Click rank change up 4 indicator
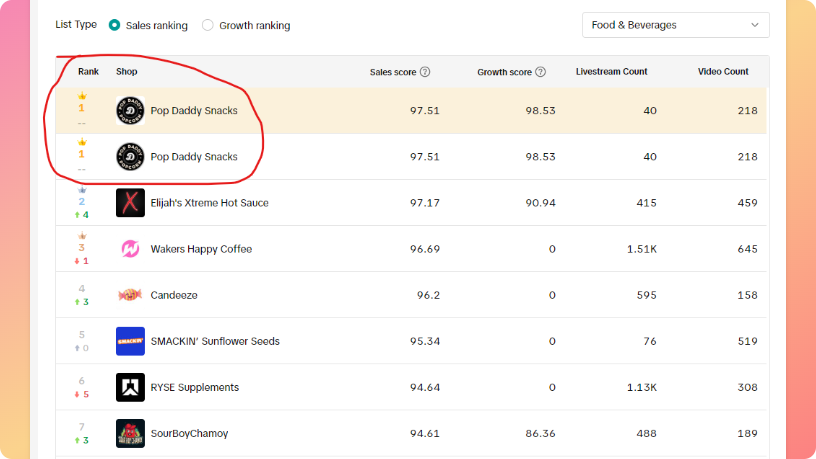The height and width of the screenshot is (459, 816). [x=82, y=215]
